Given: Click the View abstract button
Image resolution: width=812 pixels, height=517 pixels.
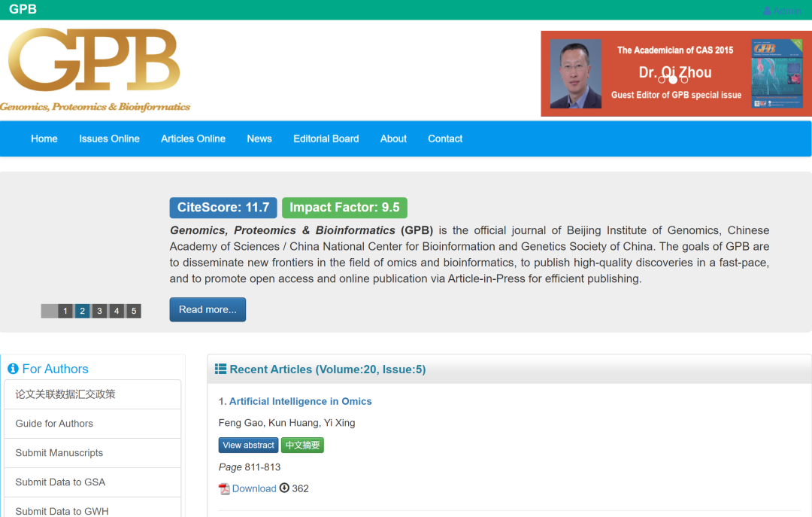Looking at the screenshot, I should pyautogui.click(x=248, y=445).
